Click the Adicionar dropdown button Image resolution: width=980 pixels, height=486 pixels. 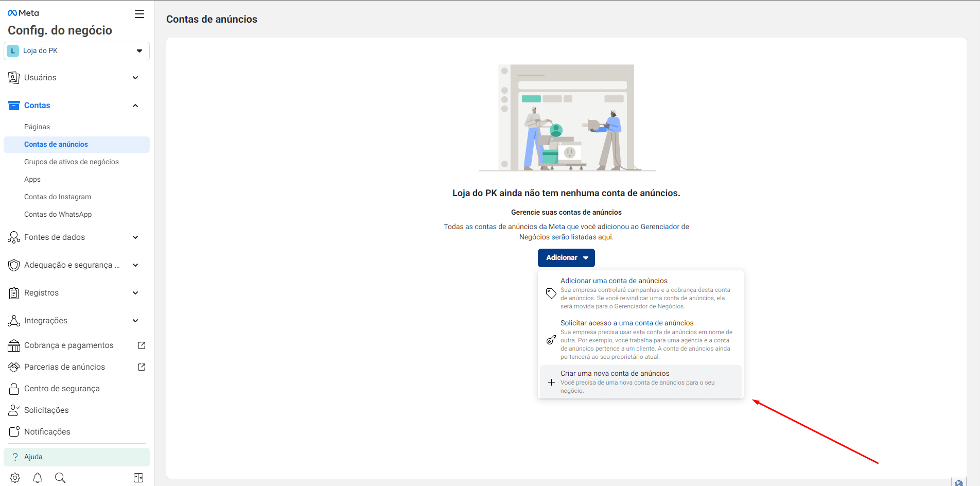(566, 258)
